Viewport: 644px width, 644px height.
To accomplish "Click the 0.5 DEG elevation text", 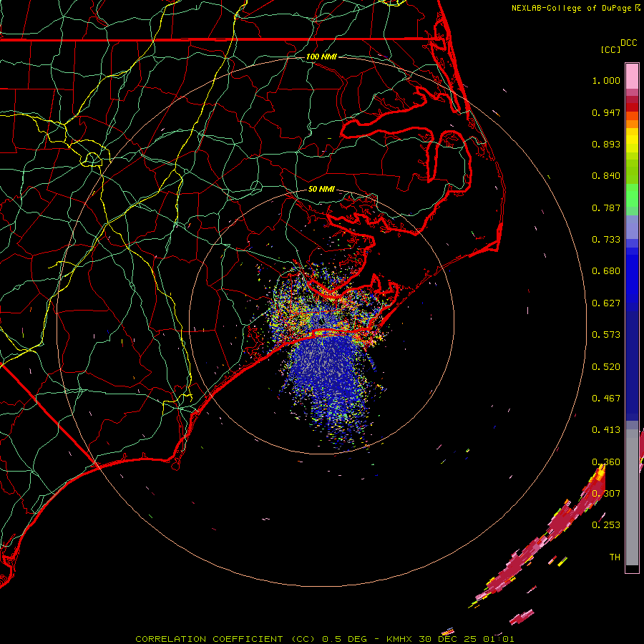I will click(344, 639).
